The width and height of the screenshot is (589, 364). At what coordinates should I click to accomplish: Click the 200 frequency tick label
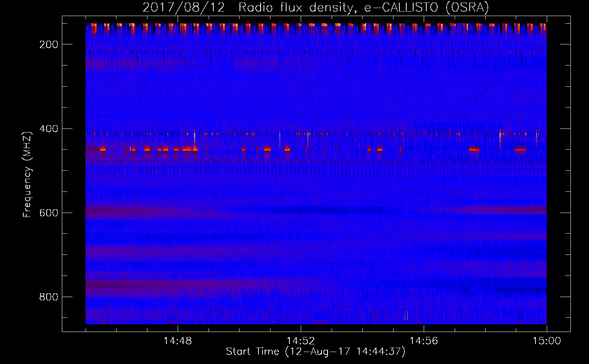coord(49,44)
